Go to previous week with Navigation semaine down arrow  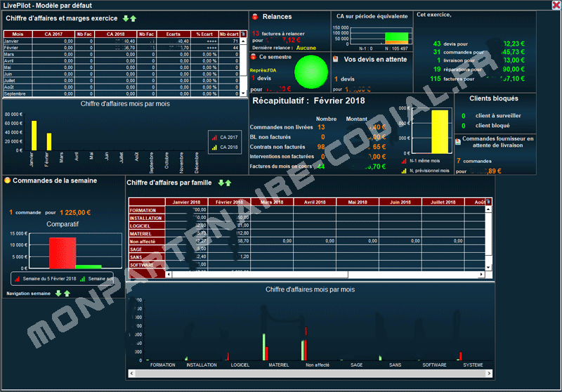[x=58, y=293]
